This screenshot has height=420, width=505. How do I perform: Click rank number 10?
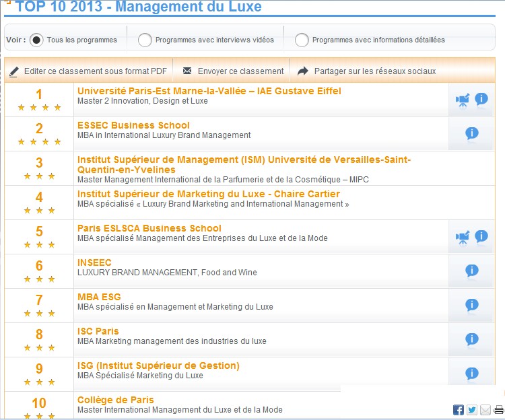click(x=39, y=403)
